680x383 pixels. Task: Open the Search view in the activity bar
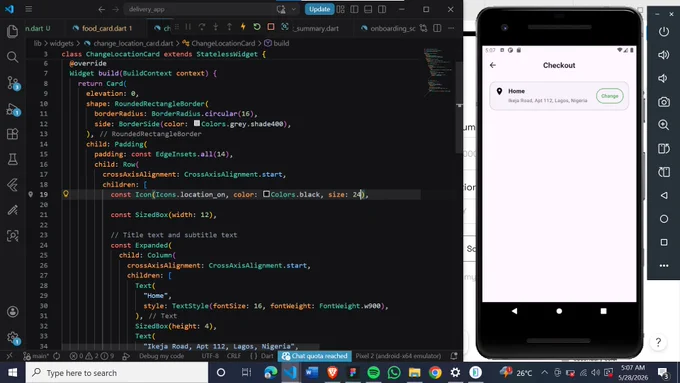tap(12, 57)
